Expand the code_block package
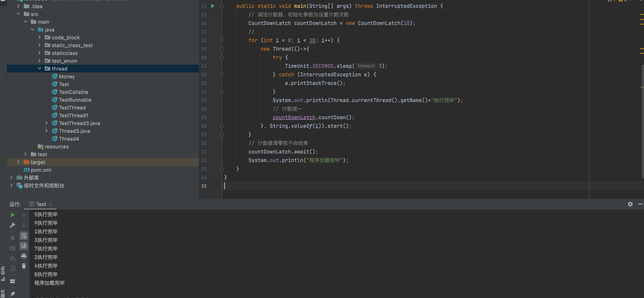Screen dimensions: 644x298 (x=40, y=37)
